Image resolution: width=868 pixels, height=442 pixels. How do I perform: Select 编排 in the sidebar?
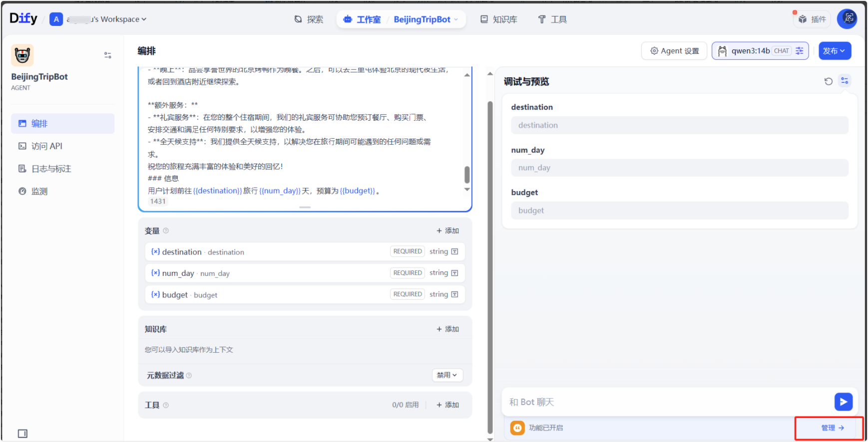click(63, 124)
